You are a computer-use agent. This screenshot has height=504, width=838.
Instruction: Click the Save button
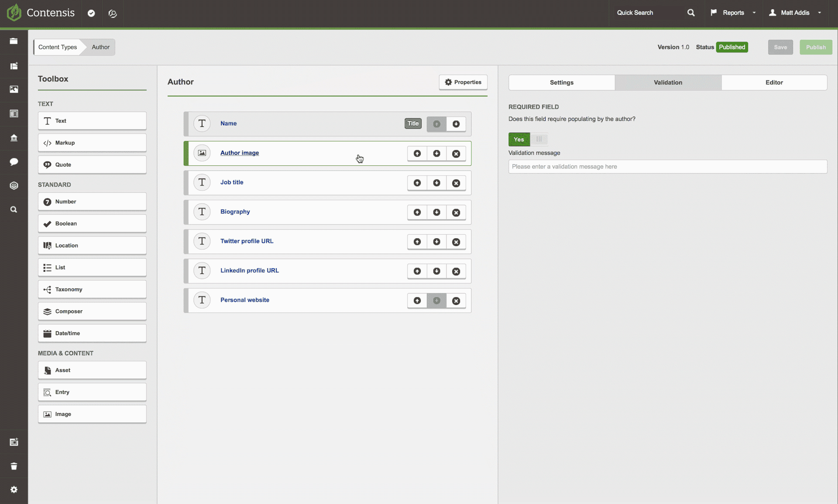coord(780,47)
